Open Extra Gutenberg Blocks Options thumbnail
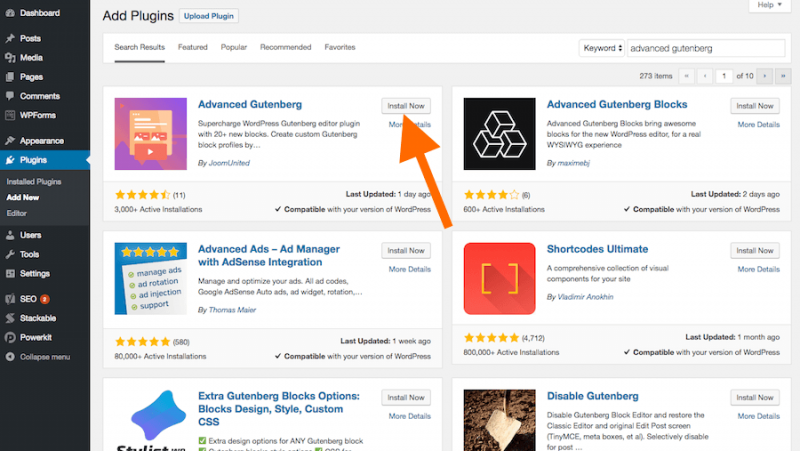Image resolution: width=800 pixels, height=451 pixels. [151, 420]
